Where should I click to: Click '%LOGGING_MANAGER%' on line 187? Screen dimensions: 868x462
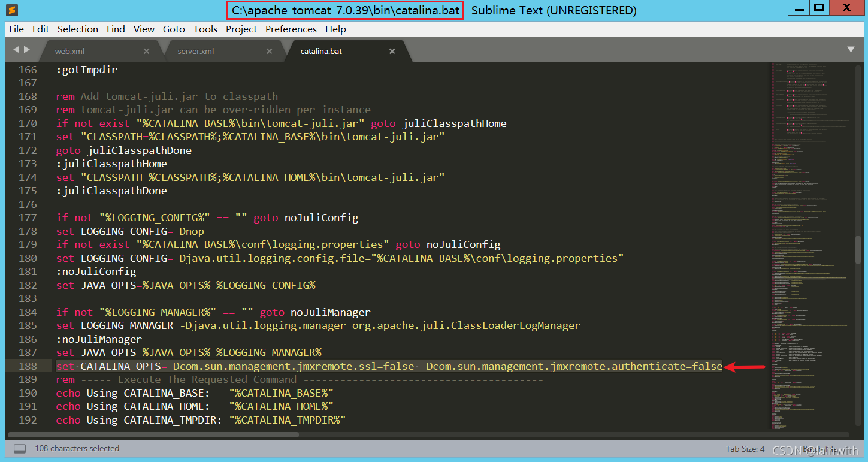pyautogui.click(x=269, y=352)
